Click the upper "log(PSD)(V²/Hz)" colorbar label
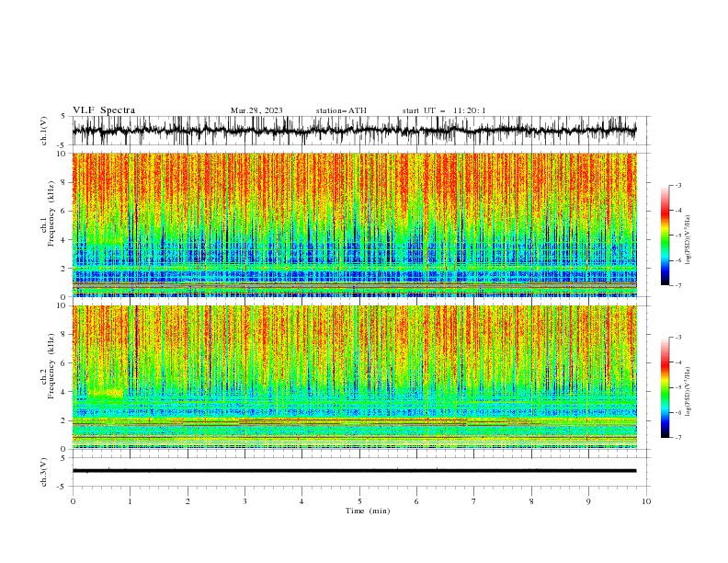The height and width of the screenshot is (563, 728). (x=688, y=240)
